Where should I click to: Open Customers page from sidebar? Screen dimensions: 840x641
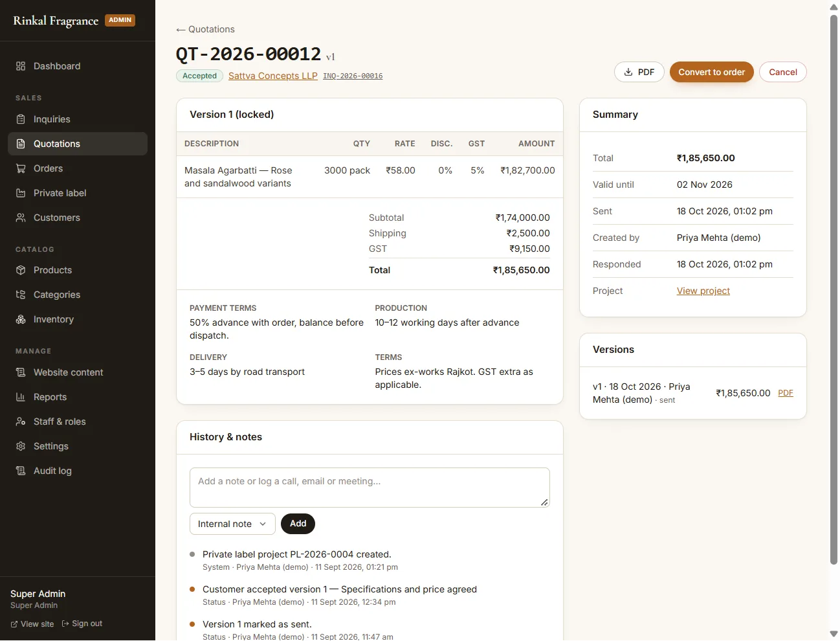(x=78, y=218)
